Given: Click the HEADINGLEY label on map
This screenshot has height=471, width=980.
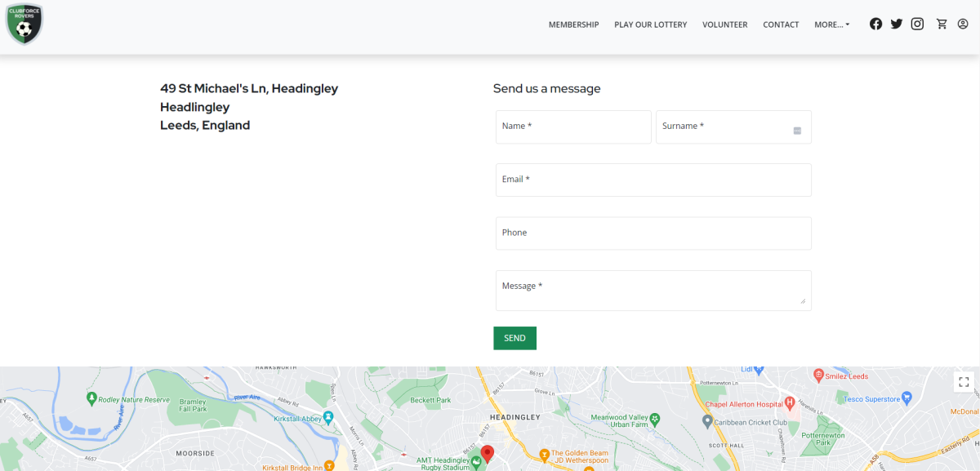Looking at the screenshot, I should 514,417.
